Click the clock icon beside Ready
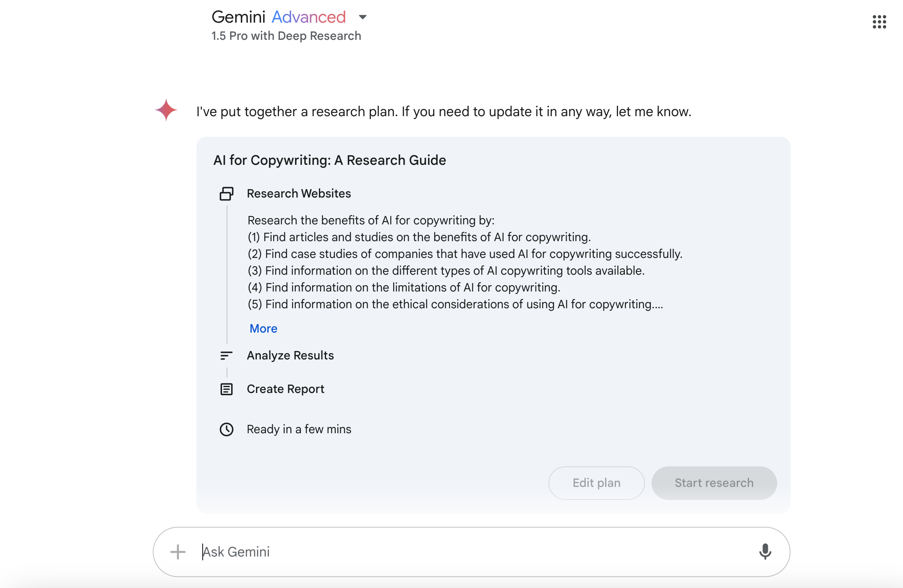Viewport: 903px width, 588px height. (x=227, y=429)
